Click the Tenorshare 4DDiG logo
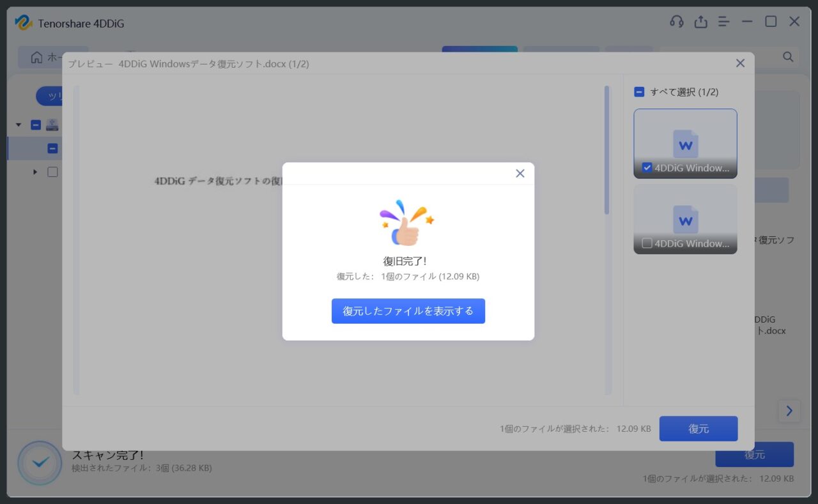This screenshot has width=818, height=504. [x=24, y=23]
